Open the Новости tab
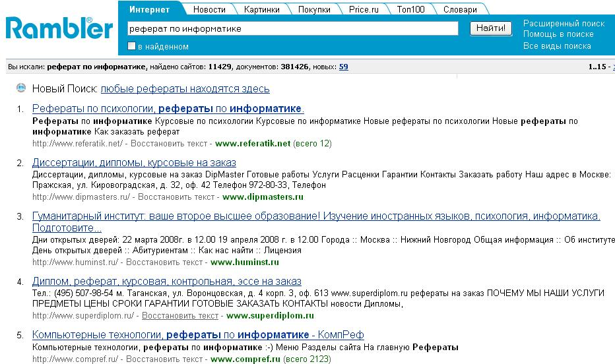 click(209, 9)
